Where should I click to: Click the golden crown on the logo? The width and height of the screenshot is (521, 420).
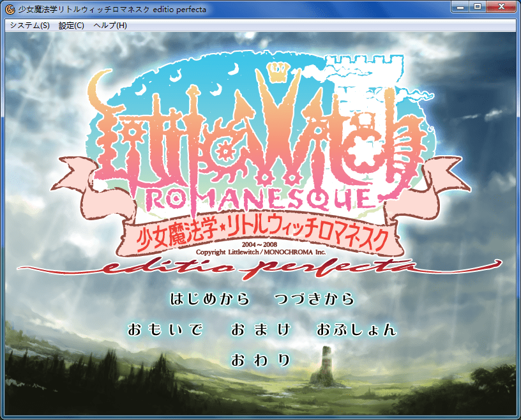point(276,75)
